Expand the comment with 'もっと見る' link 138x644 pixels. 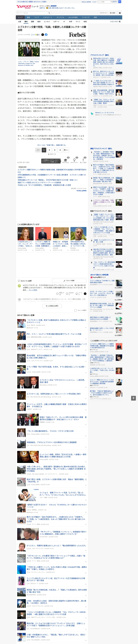click(33, 290)
